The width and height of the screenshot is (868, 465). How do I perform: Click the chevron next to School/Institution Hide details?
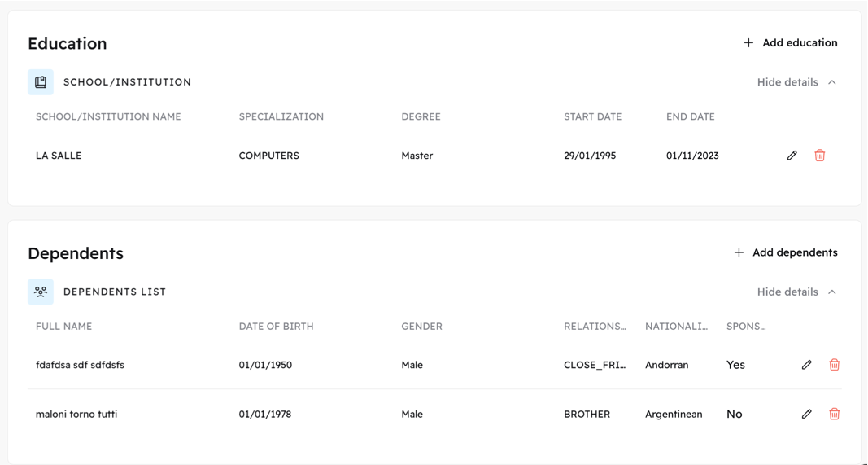832,82
